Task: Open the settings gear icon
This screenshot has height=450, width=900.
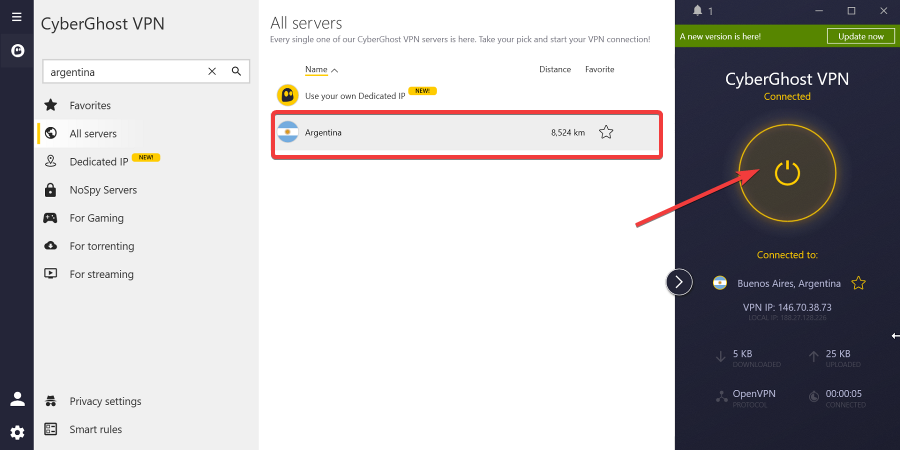Action: click(17, 432)
